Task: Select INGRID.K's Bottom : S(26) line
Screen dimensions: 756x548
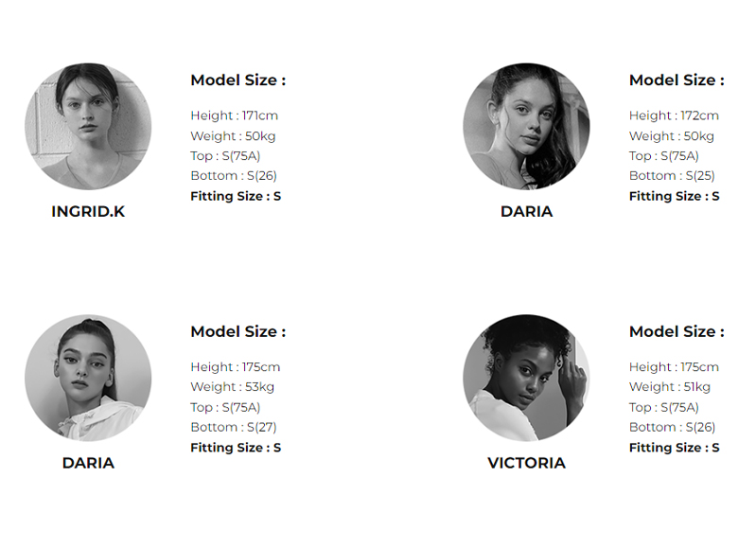Action: tap(234, 176)
